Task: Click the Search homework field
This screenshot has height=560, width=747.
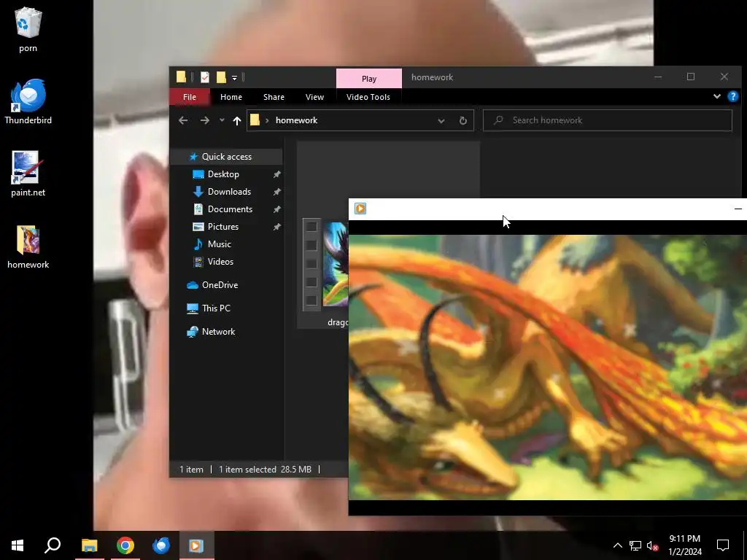Action: (x=608, y=120)
